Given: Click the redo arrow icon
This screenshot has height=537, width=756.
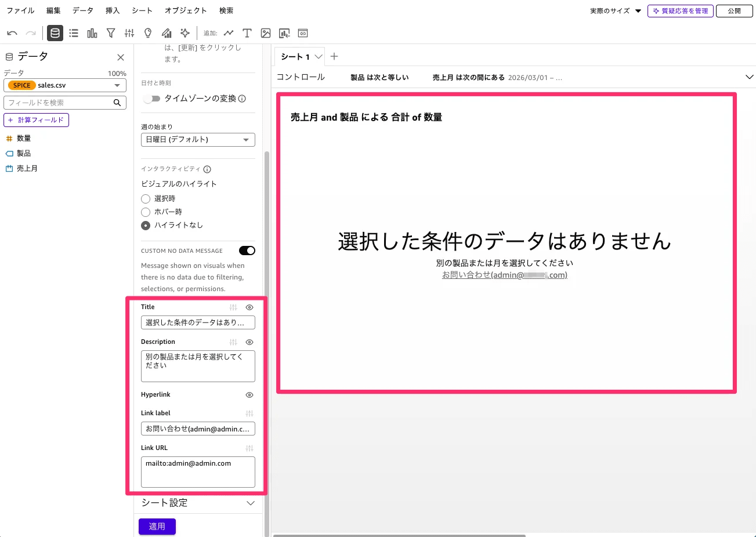Looking at the screenshot, I should tap(31, 33).
